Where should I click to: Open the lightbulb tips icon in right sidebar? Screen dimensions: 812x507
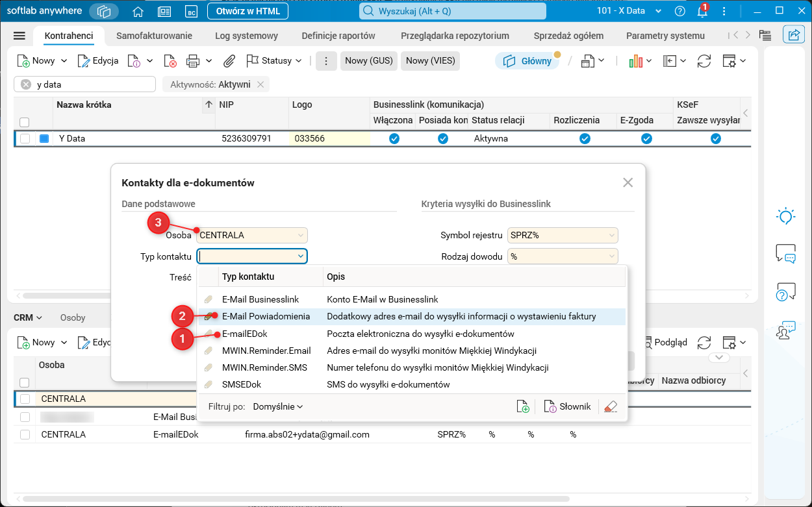[x=786, y=216]
